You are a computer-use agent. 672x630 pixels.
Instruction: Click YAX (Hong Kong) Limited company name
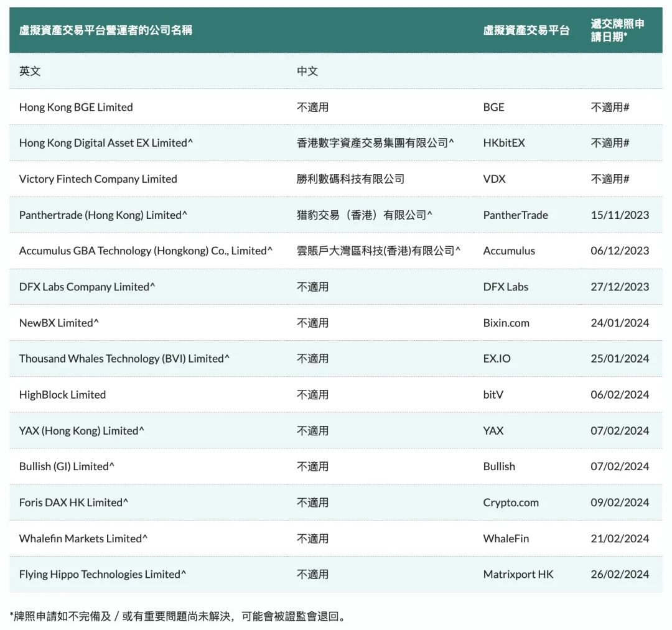82,431
